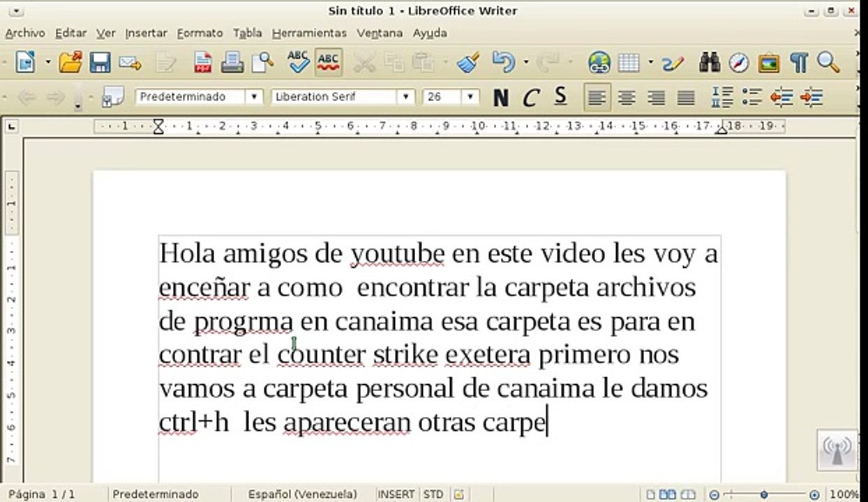Image resolution: width=868 pixels, height=502 pixels.
Task: Open the table size dropdown arrow
Action: (x=650, y=63)
